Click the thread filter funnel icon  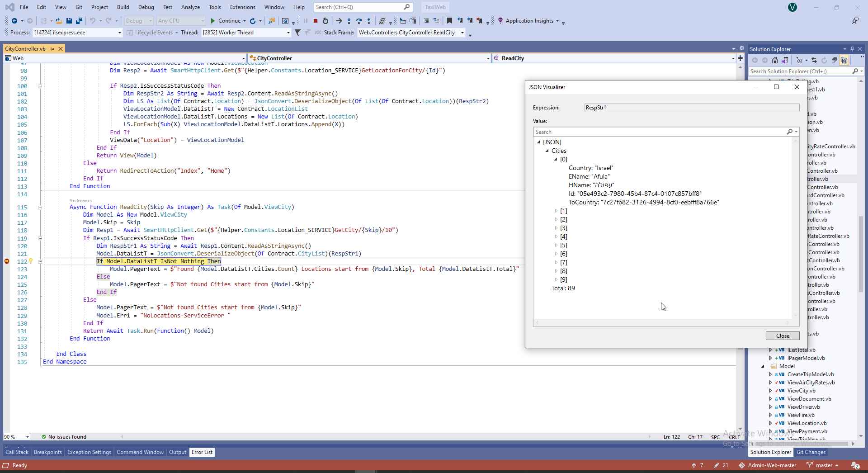click(x=297, y=33)
